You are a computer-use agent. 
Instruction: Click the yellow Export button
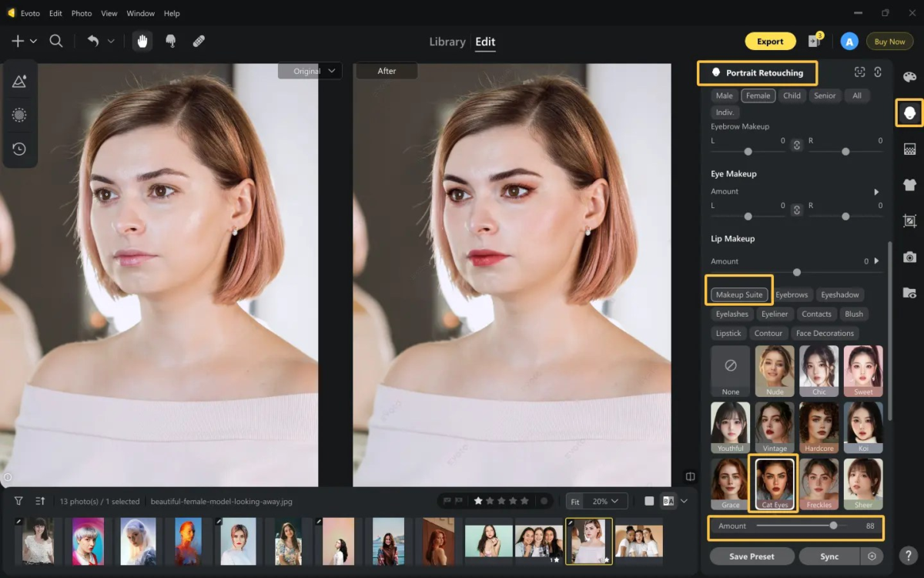click(770, 42)
